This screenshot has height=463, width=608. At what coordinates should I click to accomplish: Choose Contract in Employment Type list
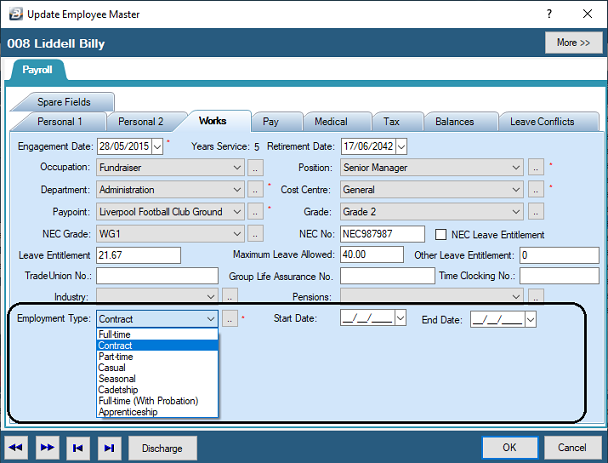(157, 346)
